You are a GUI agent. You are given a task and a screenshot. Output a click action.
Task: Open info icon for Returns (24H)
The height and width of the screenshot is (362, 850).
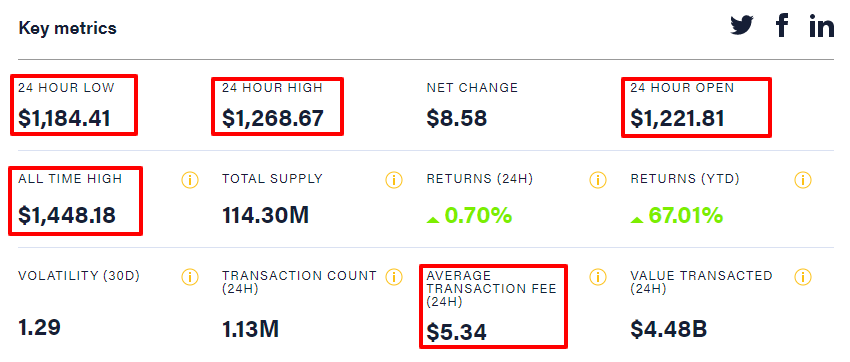pos(598,180)
